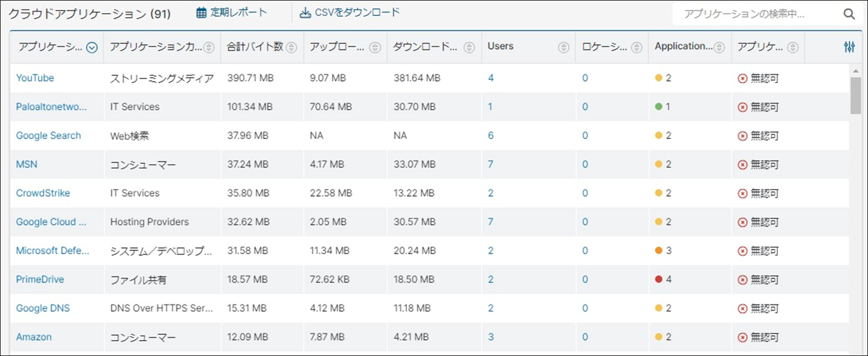Viewport: 868px width, 356px height.
Task: Sort by the download column
Action: 469,48
